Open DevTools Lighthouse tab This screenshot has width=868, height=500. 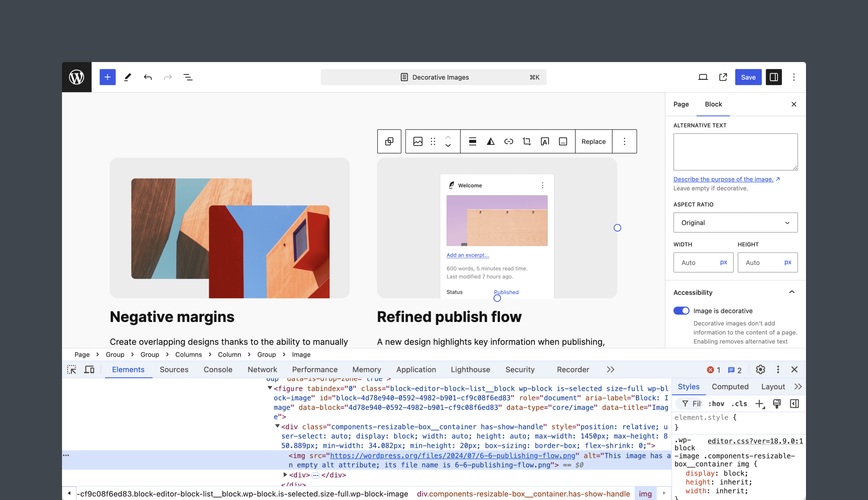(470, 369)
